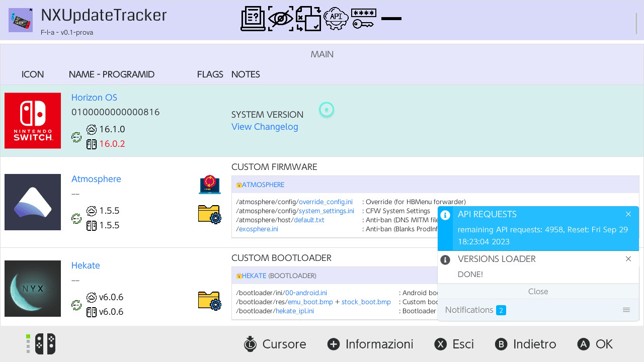Click the help document icon in header
The image size is (644, 362).
click(253, 19)
